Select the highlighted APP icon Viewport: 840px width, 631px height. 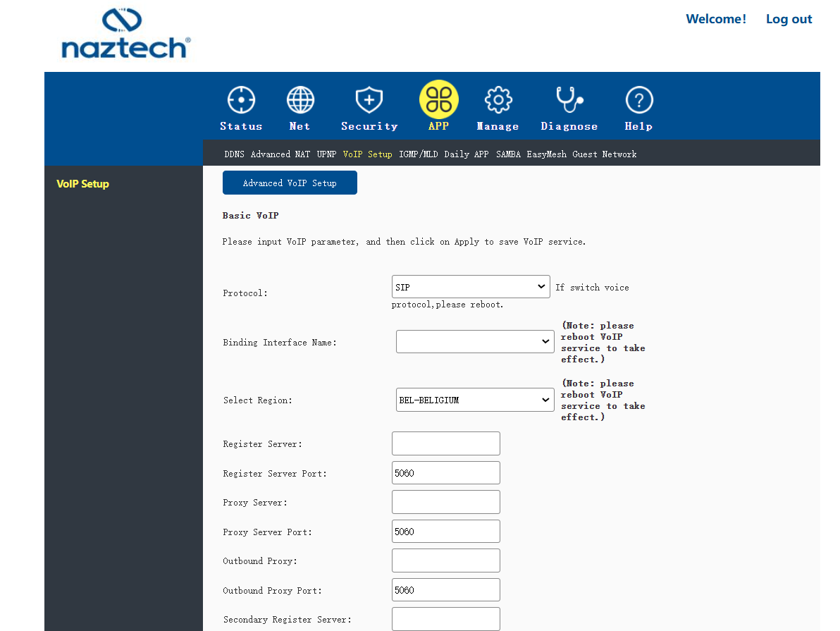pos(439,99)
